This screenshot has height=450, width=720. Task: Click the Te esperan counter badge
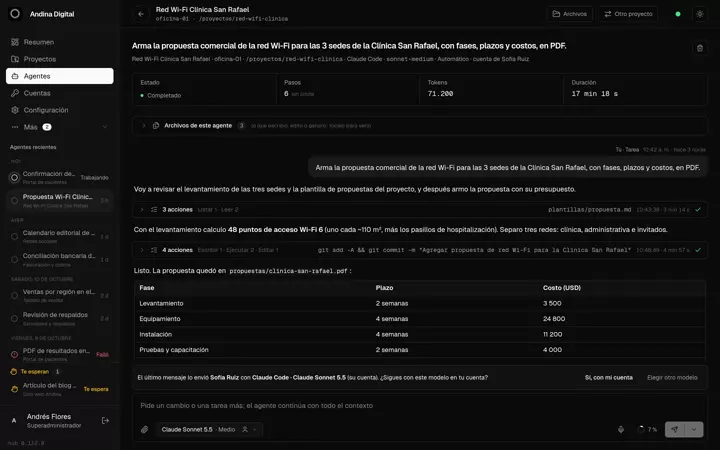point(57,371)
